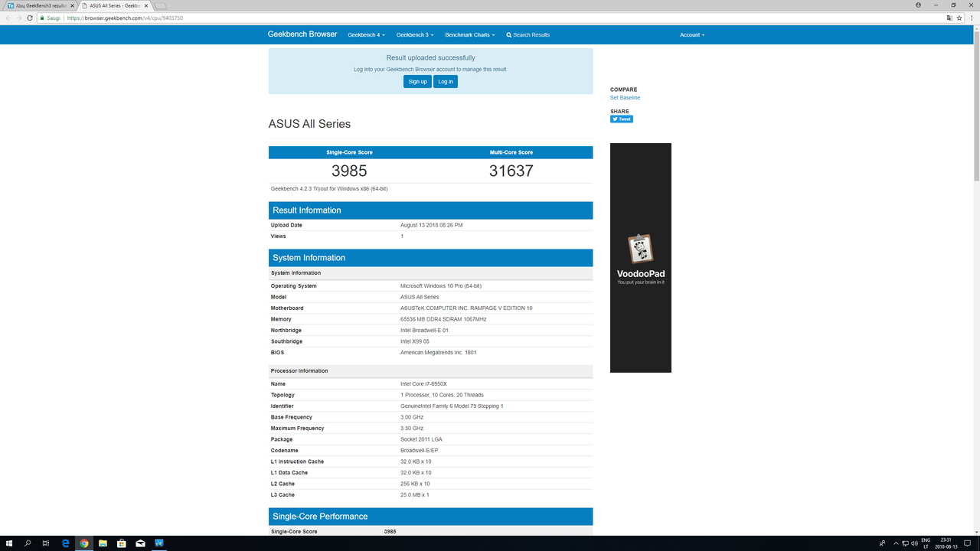Click the VoodooPad advertisement banner
980x551 pixels.
641,258
